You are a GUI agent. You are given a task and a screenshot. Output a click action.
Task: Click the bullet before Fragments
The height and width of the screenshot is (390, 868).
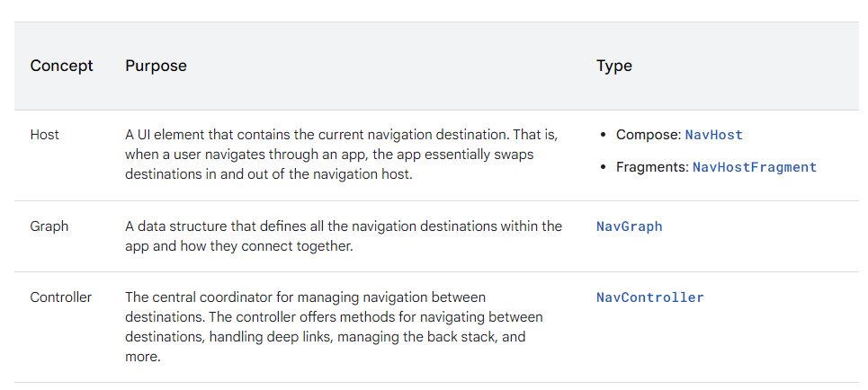(x=603, y=167)
